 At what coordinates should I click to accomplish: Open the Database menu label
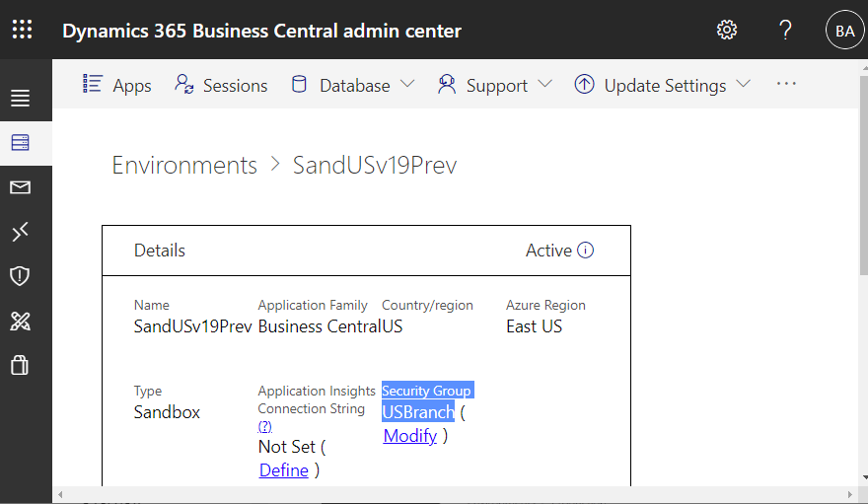(x=355, y=86)
